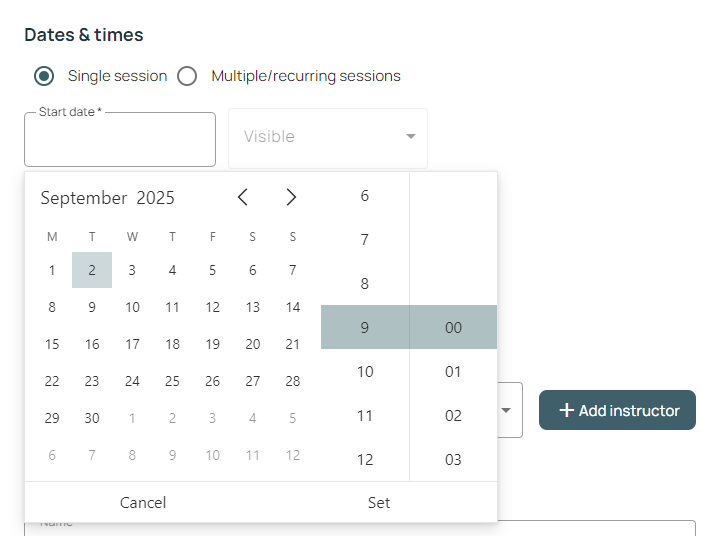Image resolution: width=701 pixels, height=536 pixels.
Task: Go to previous month arrow
Action: [243, 197]
